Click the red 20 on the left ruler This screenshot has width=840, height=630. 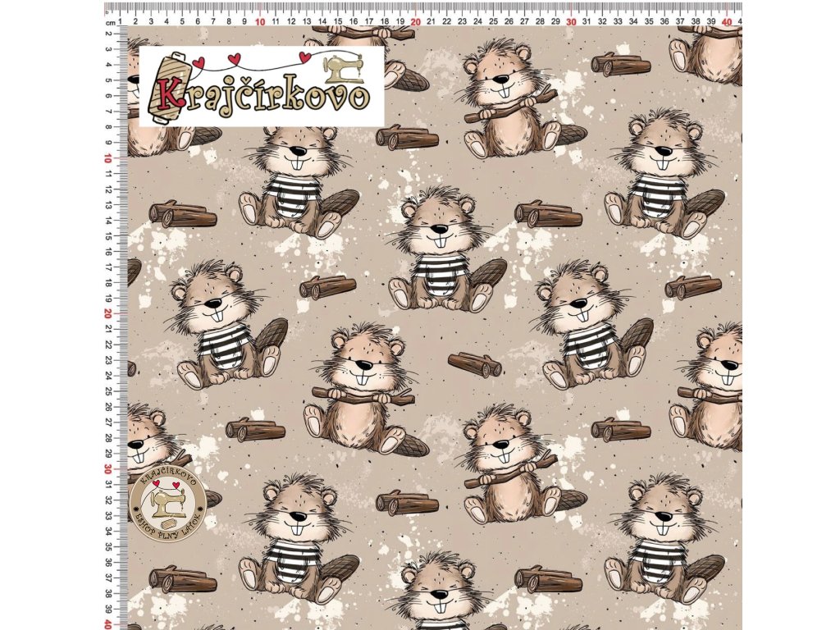click(109, 314)
